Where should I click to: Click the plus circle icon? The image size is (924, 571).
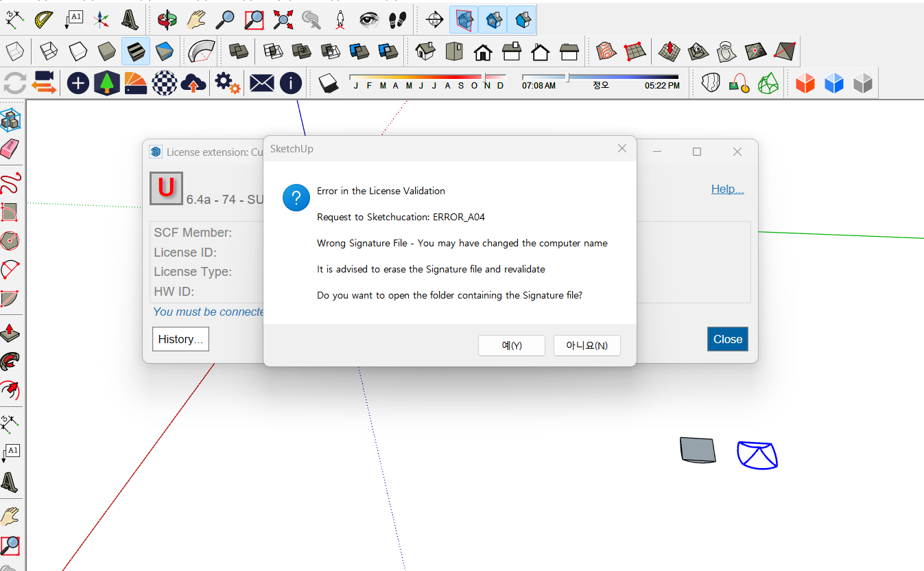tap(78, 84)
